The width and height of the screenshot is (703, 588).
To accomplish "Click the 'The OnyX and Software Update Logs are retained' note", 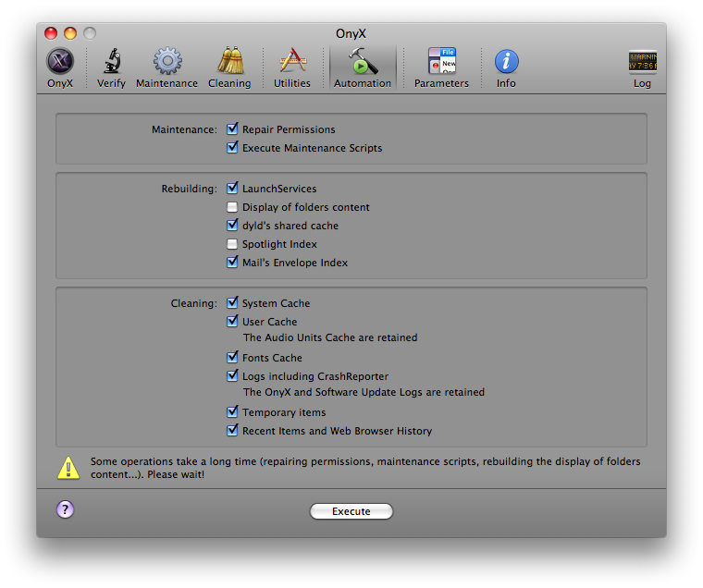I will (364, 392).
